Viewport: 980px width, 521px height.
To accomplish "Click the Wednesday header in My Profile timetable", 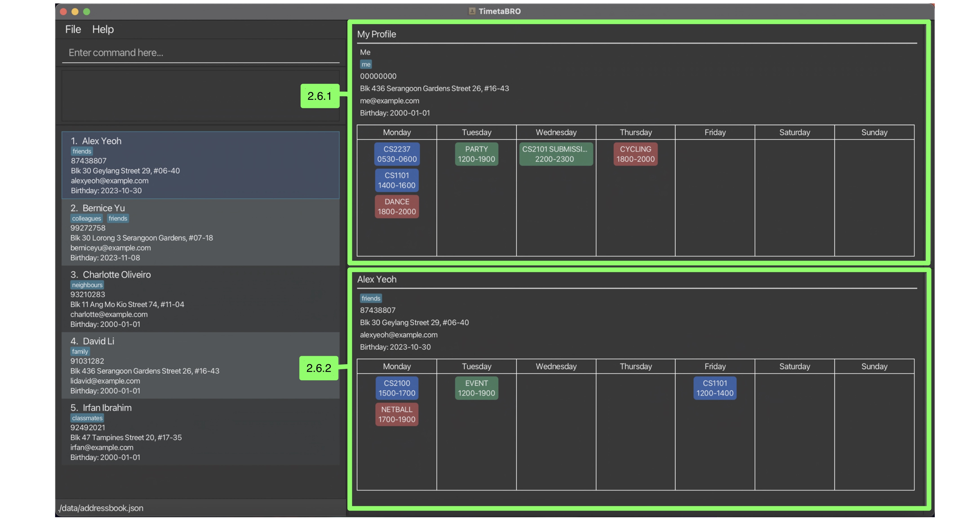I will coord(556,132).
